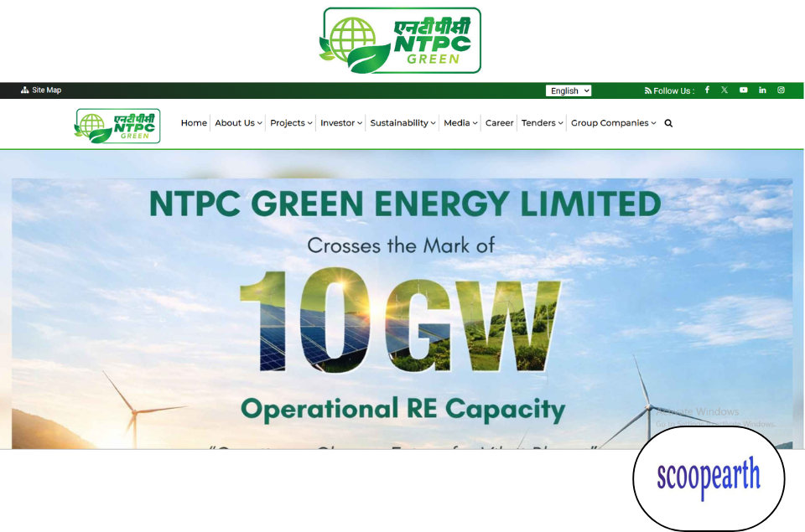Open the LinkedIn icon

coord(762,90)
